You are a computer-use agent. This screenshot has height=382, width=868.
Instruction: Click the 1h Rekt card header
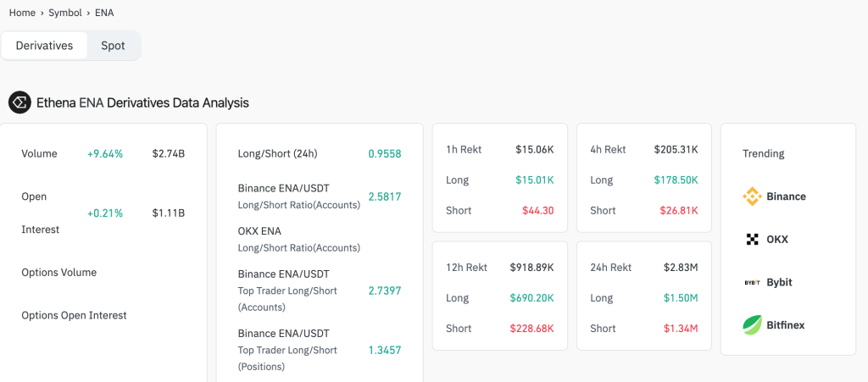(464, 149)
